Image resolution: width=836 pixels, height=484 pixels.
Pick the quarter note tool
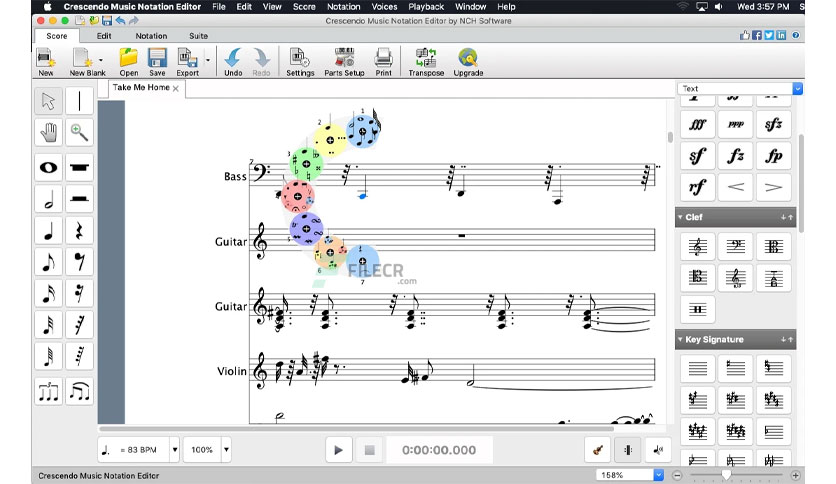49,230
